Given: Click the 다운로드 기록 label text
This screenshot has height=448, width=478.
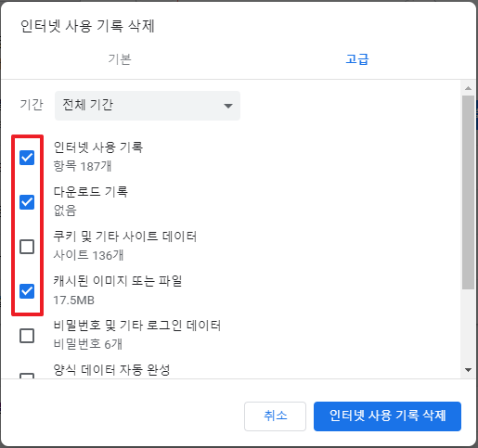Looking at the screenshot, I should [91, 192].
